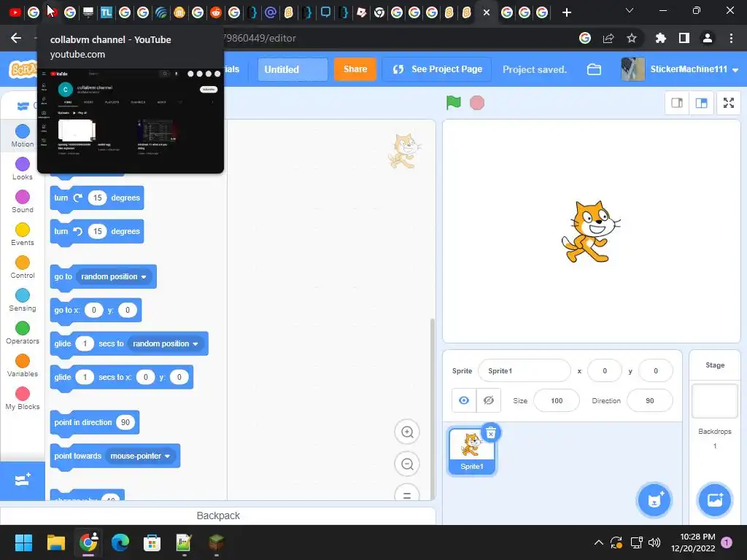Click the go to x y block
747x560 pixels.
pyautogui.click(x=96, y=311)
